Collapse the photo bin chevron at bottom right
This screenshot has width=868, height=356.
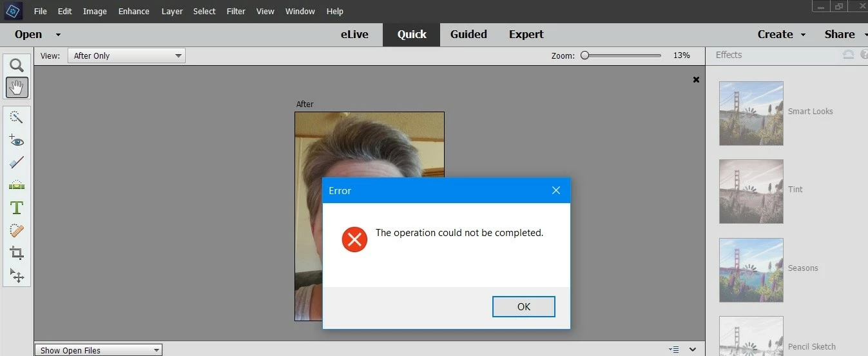coord(693,350)
